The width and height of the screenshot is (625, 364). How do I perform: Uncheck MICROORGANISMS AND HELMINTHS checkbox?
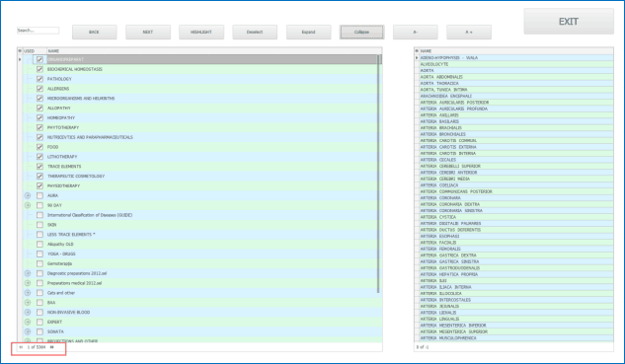pos(39,99)
